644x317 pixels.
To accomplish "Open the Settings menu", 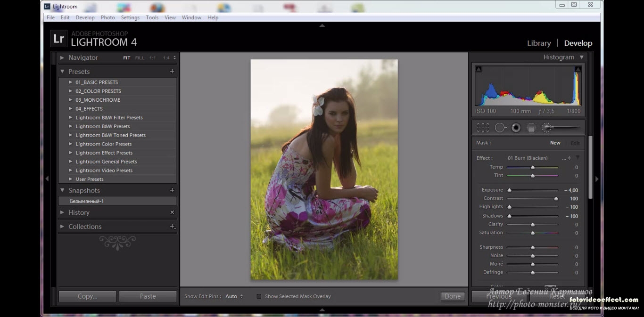I will coord(130,17).
